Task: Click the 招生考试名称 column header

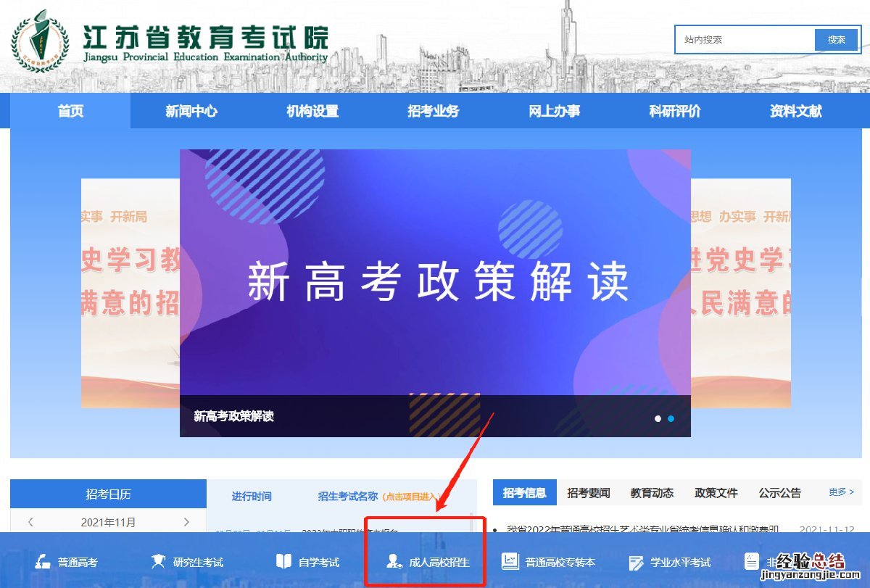Action: tap(348, 496)
